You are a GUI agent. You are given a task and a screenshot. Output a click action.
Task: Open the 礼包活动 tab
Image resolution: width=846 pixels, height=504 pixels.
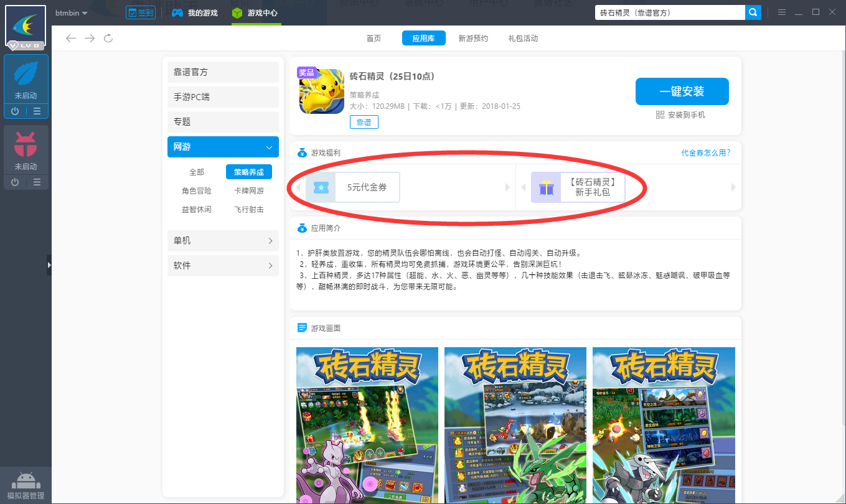523,39
